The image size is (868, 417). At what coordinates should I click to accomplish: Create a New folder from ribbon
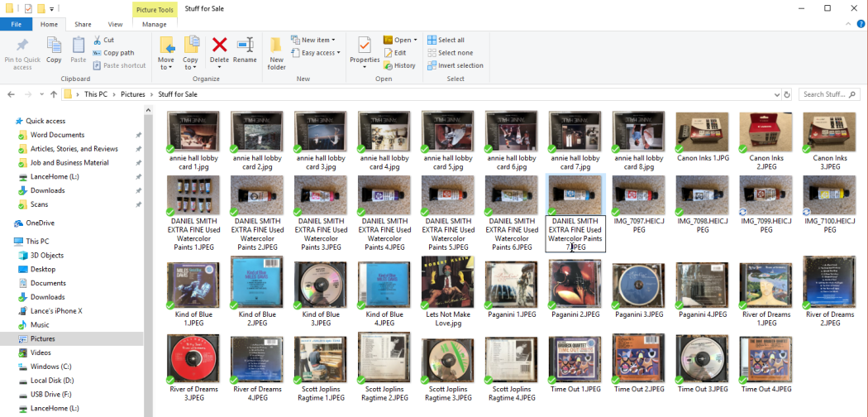pyautogui.click(x=276, y=54)
